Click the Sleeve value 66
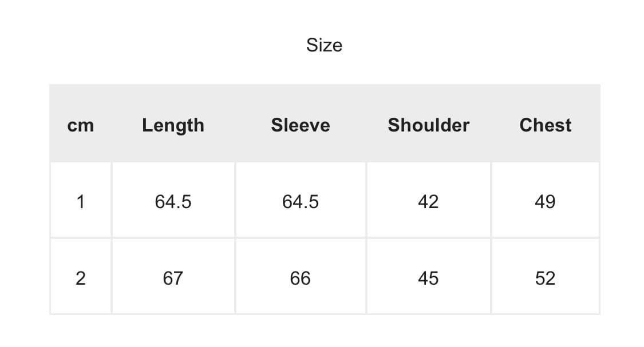 pyautogui.click(x=301, y=278)
